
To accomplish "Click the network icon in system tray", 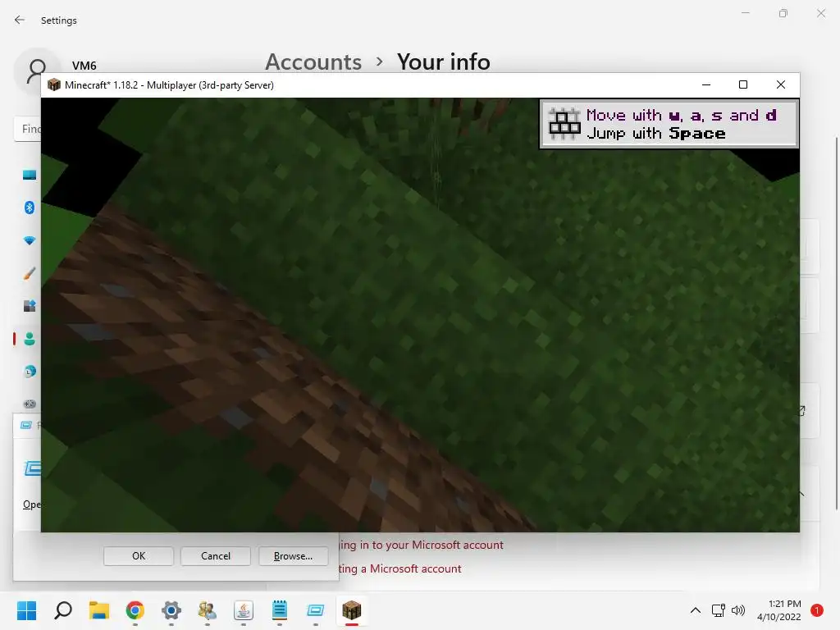I will (x=719, y=610).
